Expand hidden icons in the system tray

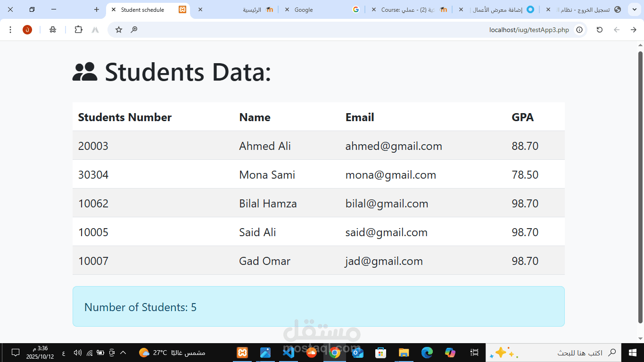(x=122, y=352)
